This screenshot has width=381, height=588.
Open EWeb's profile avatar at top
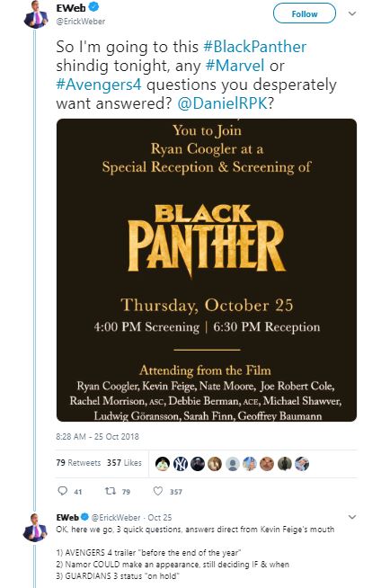pyautogui.click(x=36, y=15)
